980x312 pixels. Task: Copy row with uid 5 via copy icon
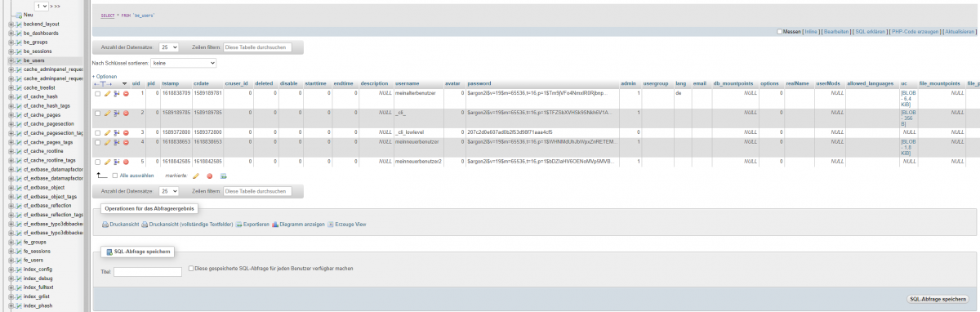(x=116, y=162)
